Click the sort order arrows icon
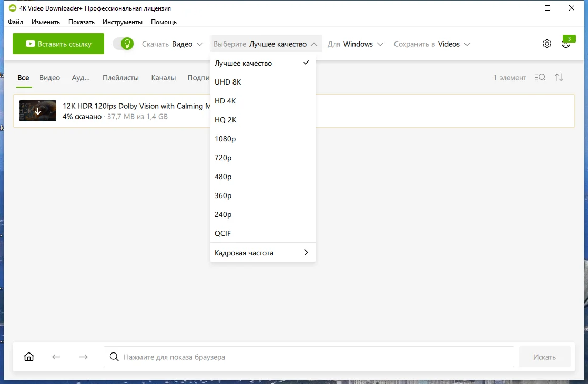The width and height of the screenshot is (588, 384). tap(559, 77)
